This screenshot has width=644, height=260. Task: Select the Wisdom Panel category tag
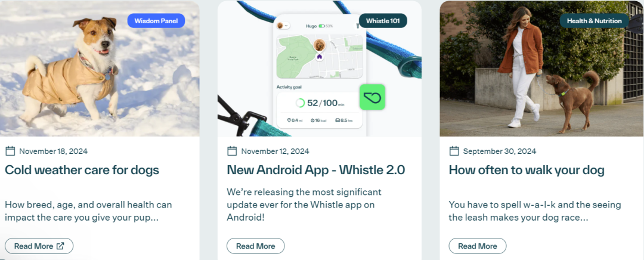(x=156, y=20)
